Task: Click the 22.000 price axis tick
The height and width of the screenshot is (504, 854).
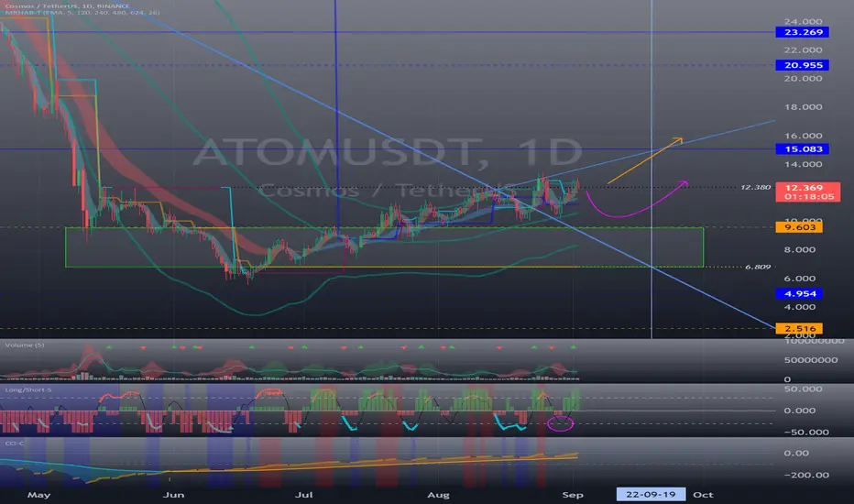Action: (803, 50)
